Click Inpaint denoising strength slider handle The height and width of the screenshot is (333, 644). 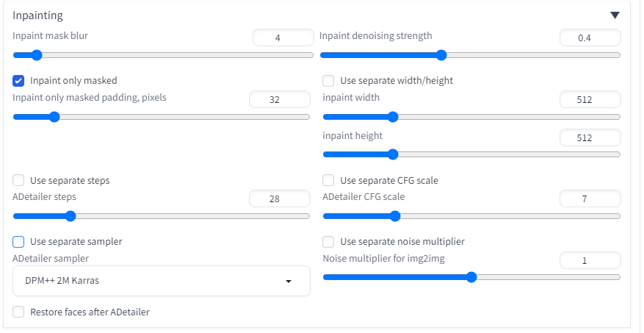pos(441,54)
